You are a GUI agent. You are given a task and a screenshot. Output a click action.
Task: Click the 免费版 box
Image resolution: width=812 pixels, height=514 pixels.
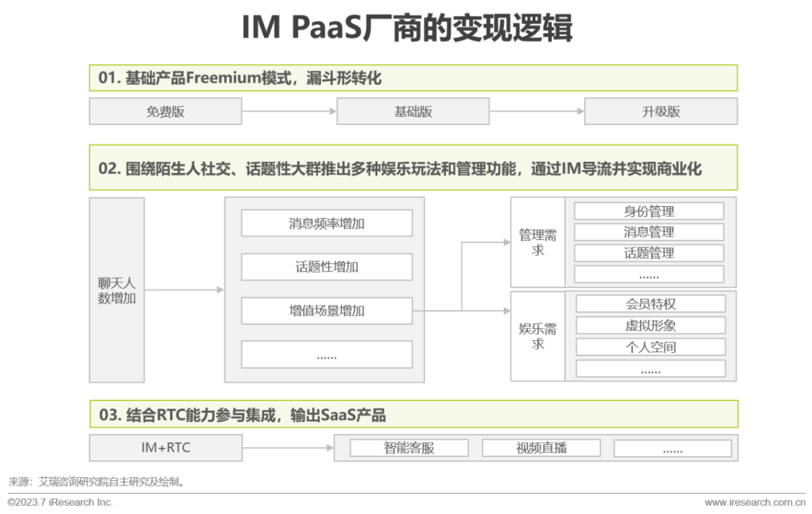pyautogui.click(x=165, y=111)
